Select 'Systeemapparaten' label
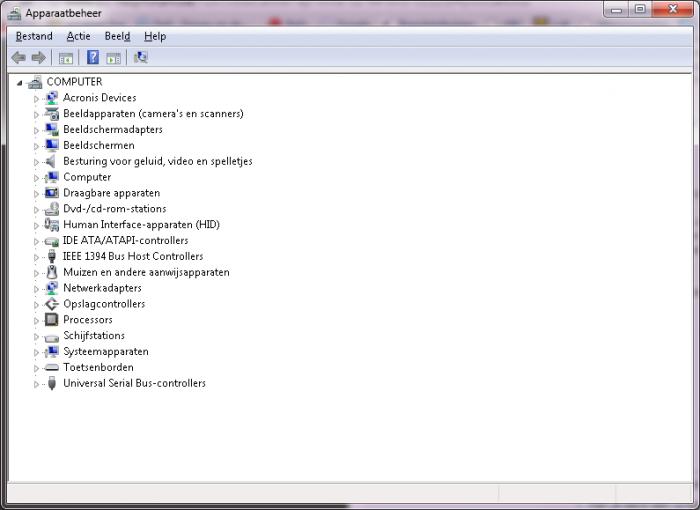Viewport: 700px width, 510px height. coord(106,352)
